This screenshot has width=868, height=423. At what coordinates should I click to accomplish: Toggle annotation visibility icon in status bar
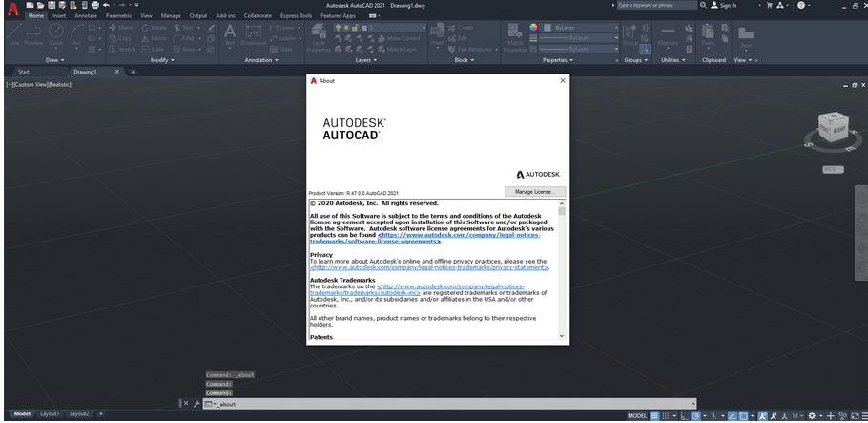763,415
